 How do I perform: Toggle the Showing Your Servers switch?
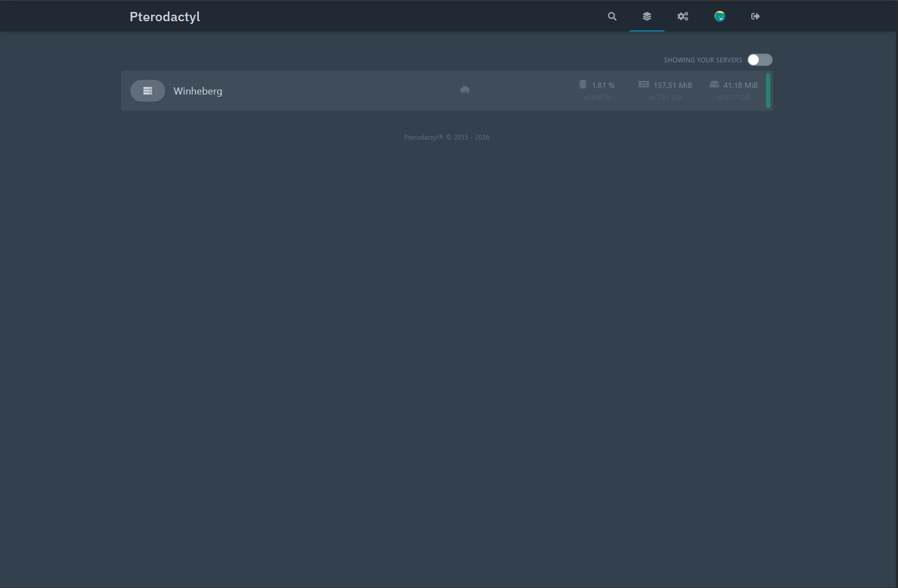tap(760, 60)
